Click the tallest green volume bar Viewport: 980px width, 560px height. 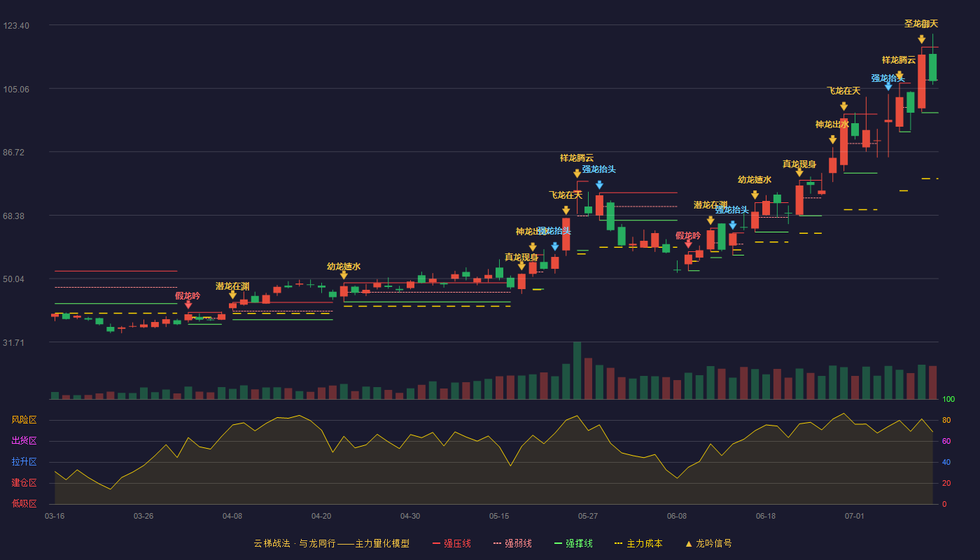577,370
